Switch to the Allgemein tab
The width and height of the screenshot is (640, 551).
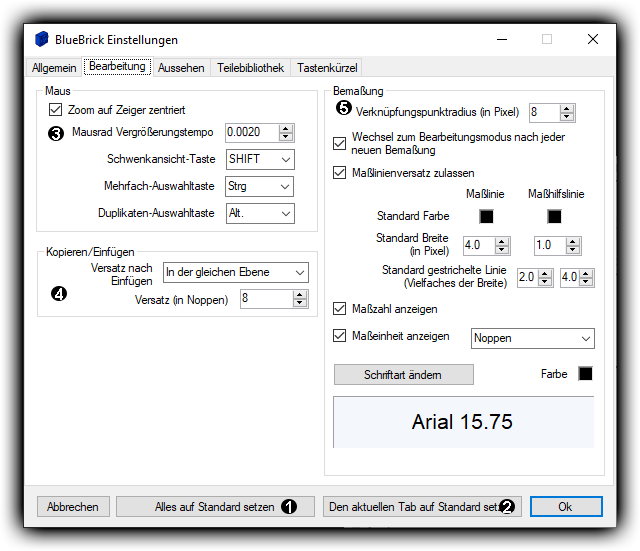pos(54,68)
